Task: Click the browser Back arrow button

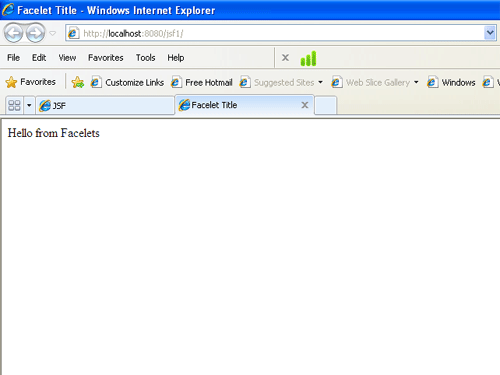Action: (13, 33)
